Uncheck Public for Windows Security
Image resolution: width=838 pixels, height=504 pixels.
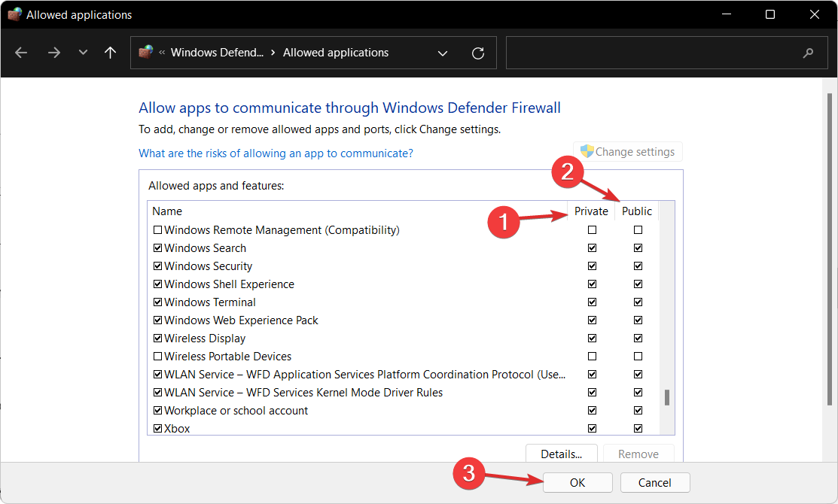point(638,266)
